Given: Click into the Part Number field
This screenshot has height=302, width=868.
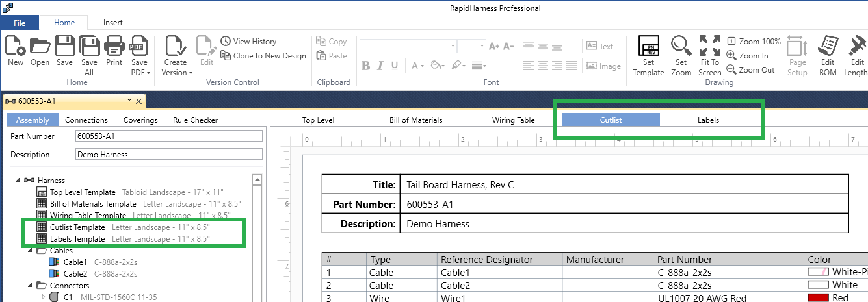Looking at the screenshot, I should tap(168, 136).
